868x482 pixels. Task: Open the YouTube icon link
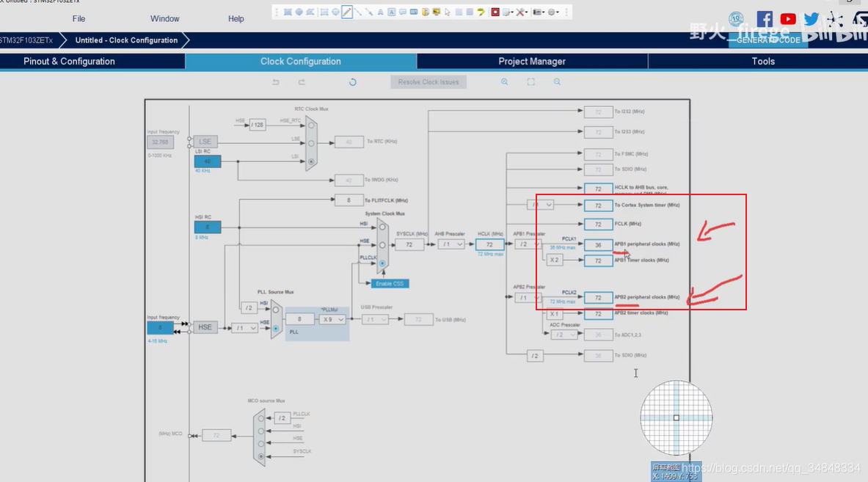pyautogui.click(x=788, y=19)
